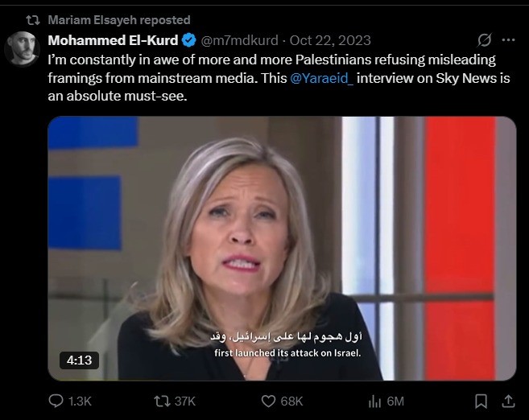
Task: Play the Sky News interview video
Action: click(282, 249)
